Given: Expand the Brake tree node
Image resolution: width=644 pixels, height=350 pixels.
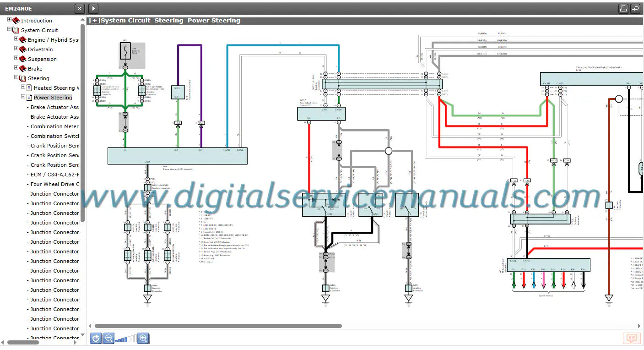Looking at the screenshot, I should (x=16, y=68).
